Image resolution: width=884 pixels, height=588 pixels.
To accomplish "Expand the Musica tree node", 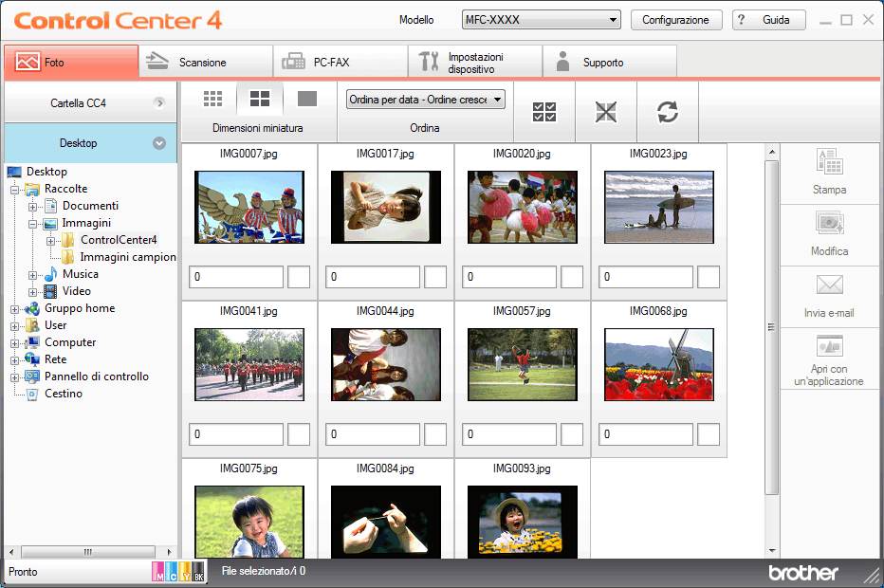I will 32,276.
